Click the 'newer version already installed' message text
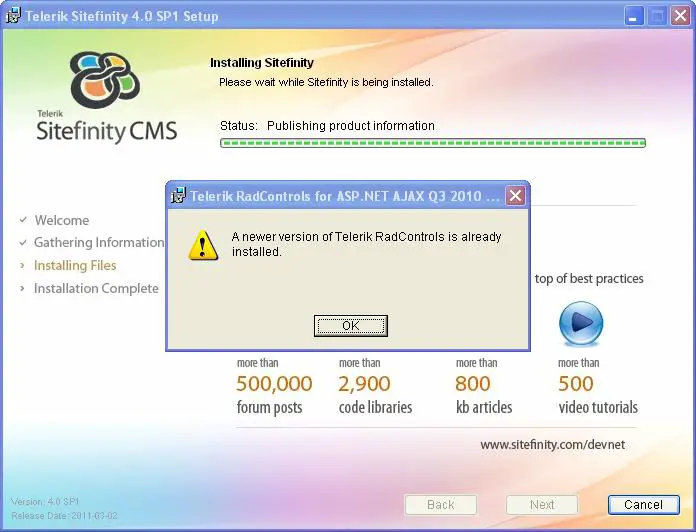 click(366, 244)
